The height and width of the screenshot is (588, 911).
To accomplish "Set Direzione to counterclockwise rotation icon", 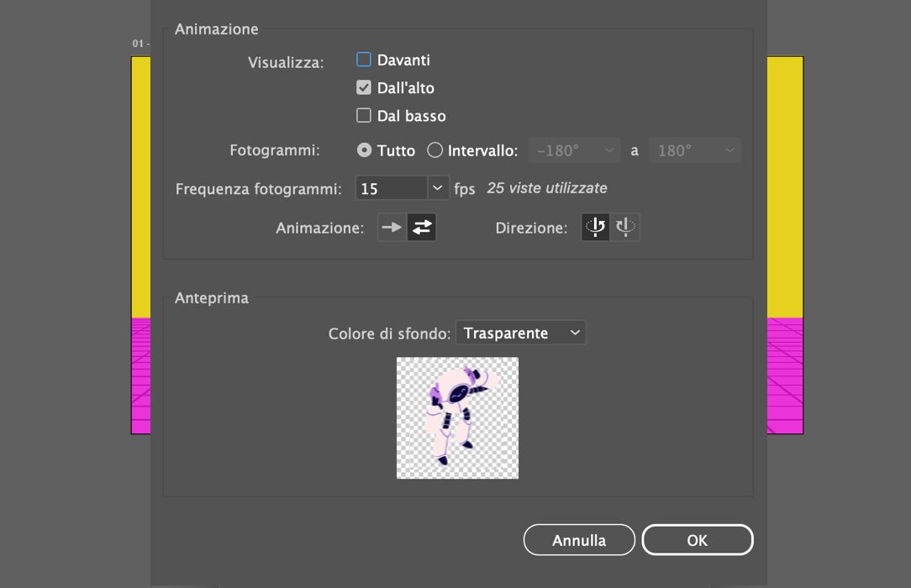I will tap(595, 227).
